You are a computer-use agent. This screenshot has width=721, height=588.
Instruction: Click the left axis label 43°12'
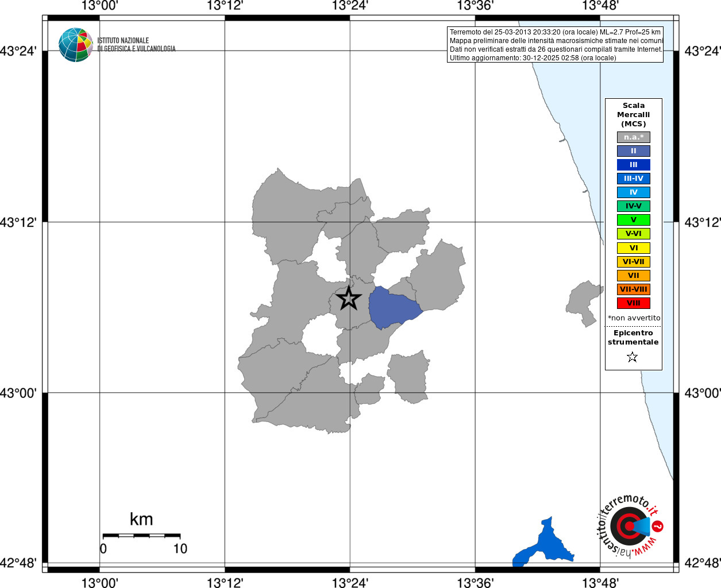[x=18, y=222]
